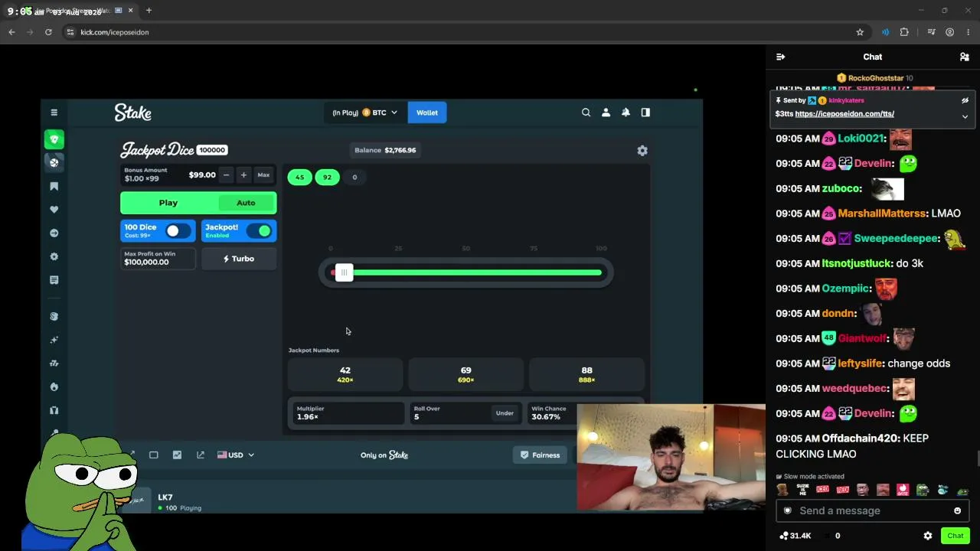Open Stake notifications bell
The height and width of the screenshot is (551, 980).
click(x=626, y=112)
